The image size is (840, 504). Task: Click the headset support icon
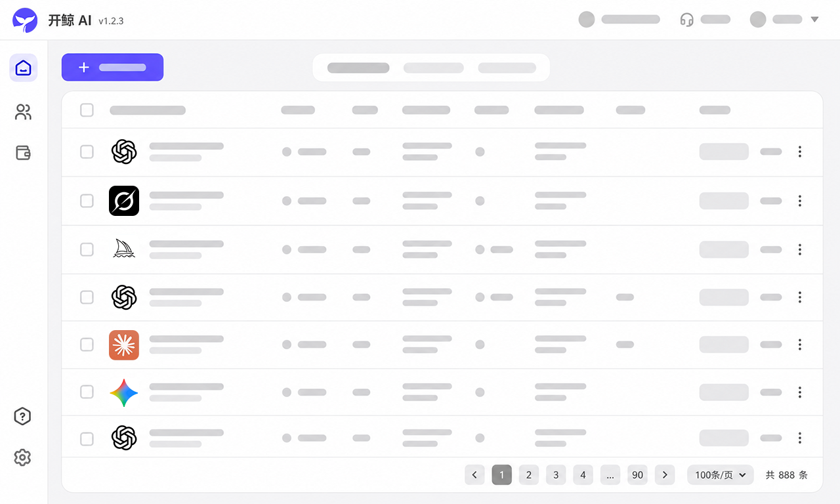687,20
